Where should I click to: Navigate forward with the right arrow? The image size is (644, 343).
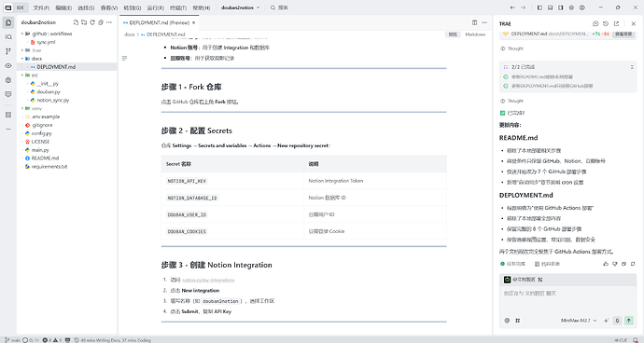pos(523,7)
